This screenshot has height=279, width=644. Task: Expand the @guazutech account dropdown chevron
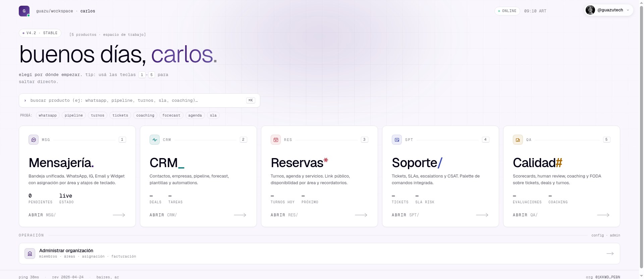[x=628, y=10]
